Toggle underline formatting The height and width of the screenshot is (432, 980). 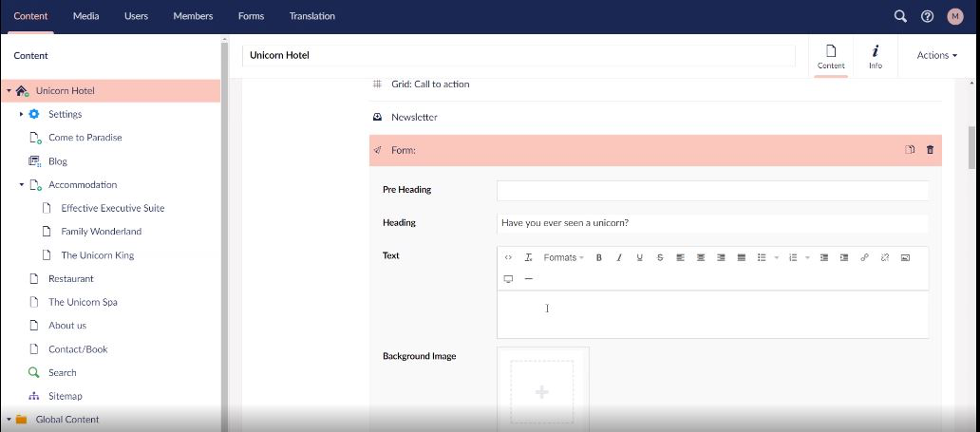click(x=639, y=257)
